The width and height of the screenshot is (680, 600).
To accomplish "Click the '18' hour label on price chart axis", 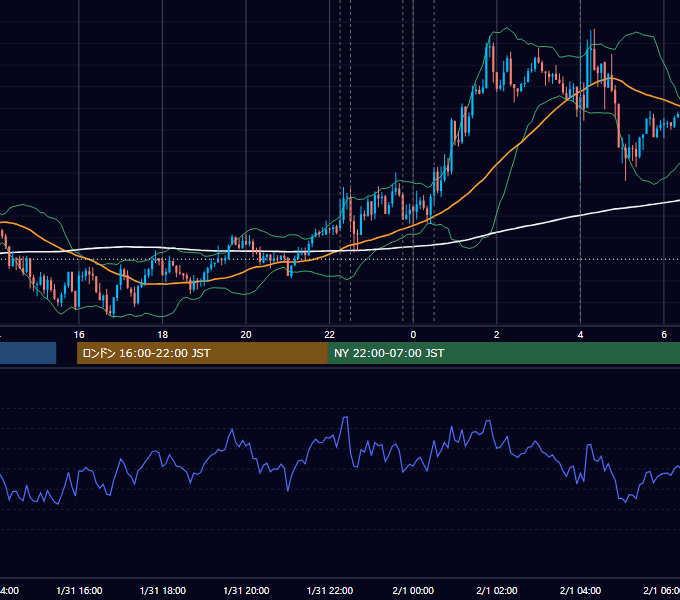I will pos(163,335).
